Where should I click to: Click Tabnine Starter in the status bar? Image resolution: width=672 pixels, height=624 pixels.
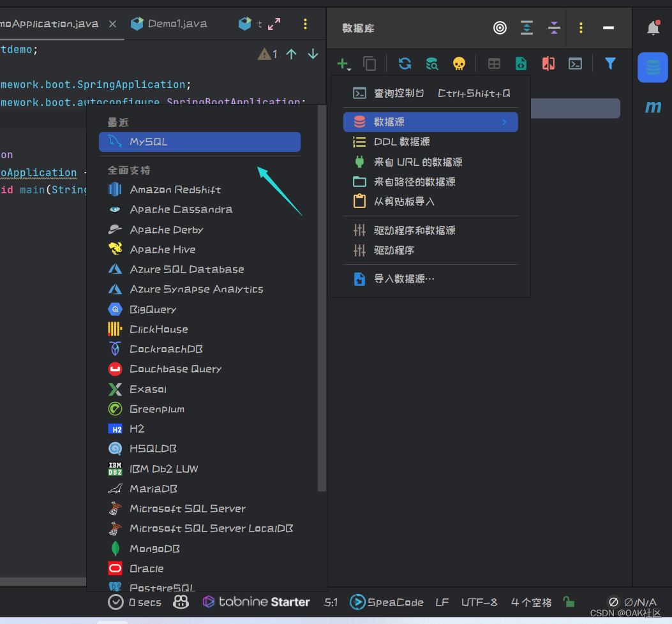pyautogui.click(x=255, y=602)
